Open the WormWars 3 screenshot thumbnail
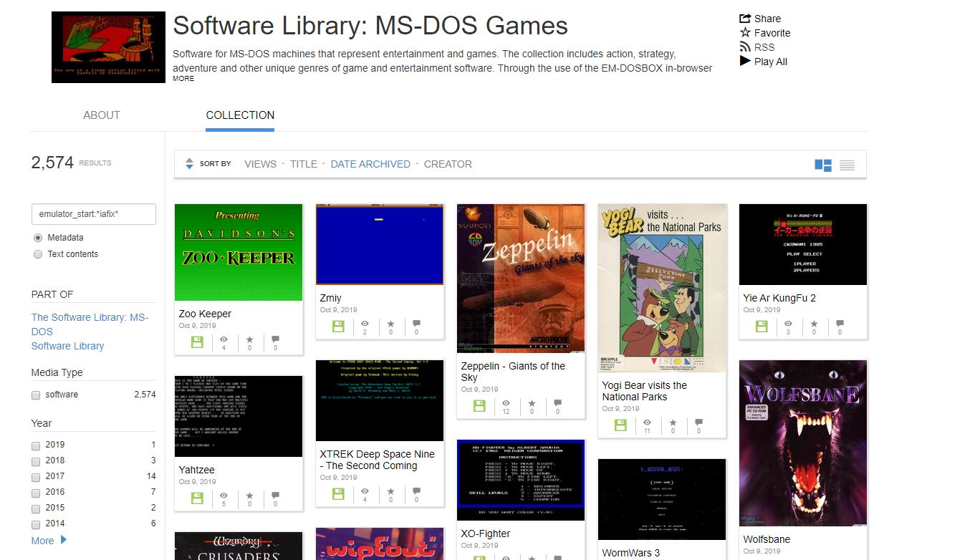 point(662,500)
